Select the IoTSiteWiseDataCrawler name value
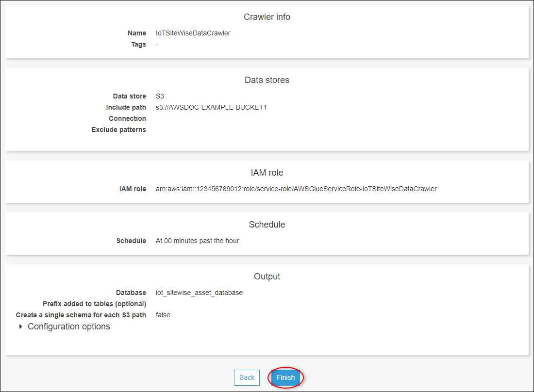 coord(193,33)
